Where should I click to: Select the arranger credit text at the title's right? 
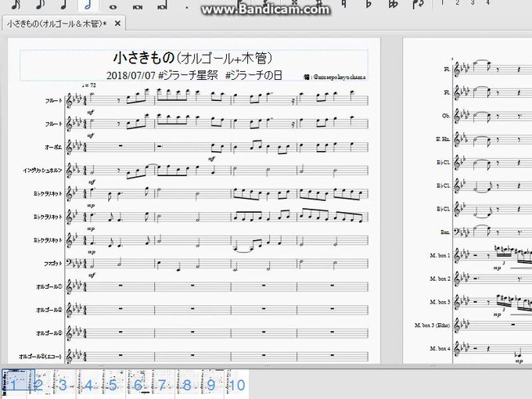335,77
